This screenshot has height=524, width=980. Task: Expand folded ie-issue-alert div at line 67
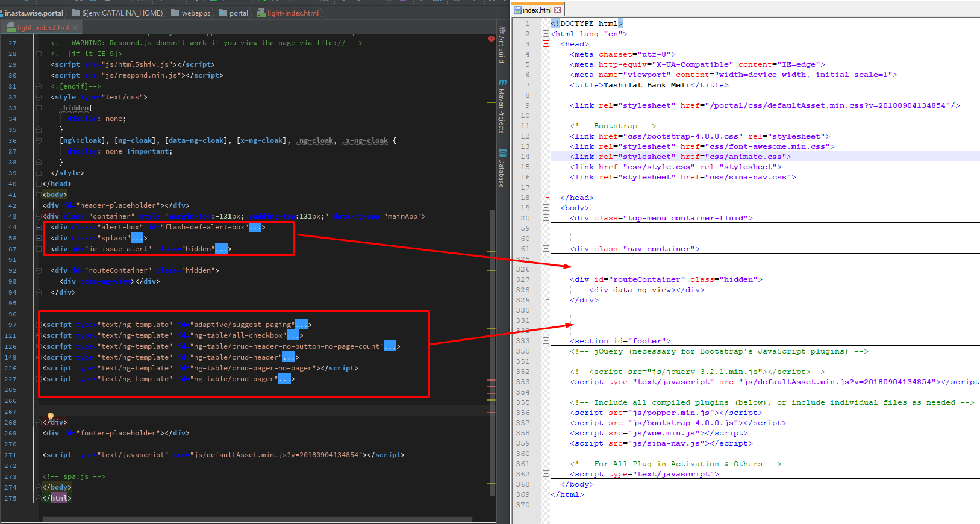(x=39, y=249)
